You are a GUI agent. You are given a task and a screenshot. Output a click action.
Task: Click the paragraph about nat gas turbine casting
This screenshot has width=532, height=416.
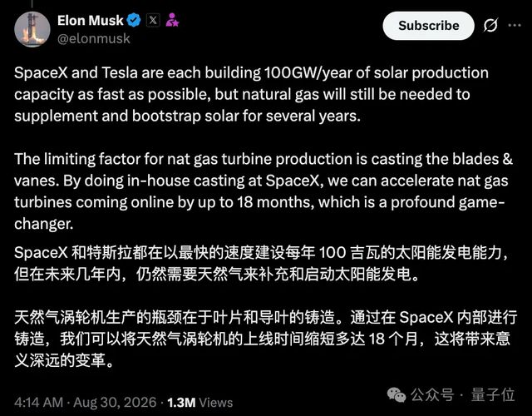(x=264, y=191)
